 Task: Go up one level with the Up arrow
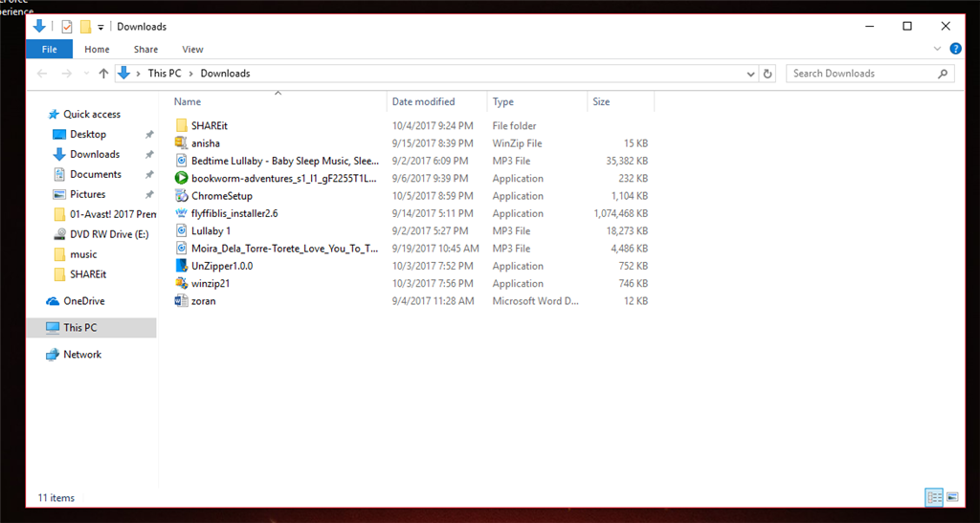[103, 74]
